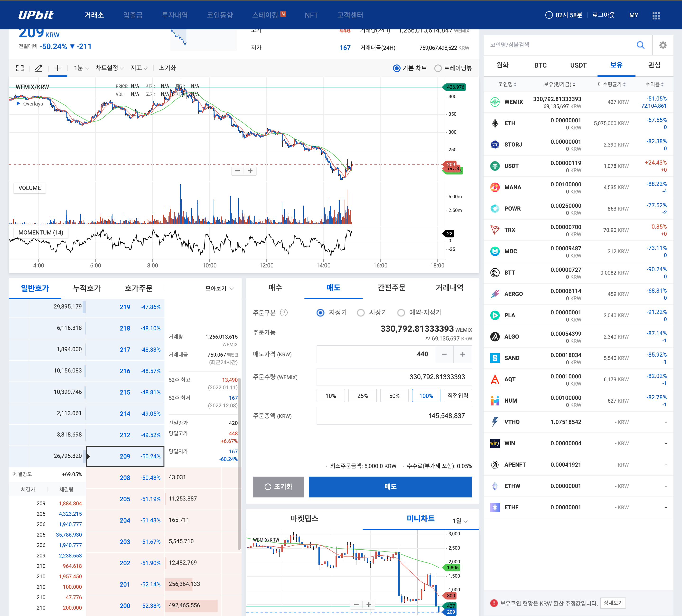Select the 예약-지정가 order option
The height and width of the screenshot is (616, 682).
pyautogui.click(x=401, y=313)
